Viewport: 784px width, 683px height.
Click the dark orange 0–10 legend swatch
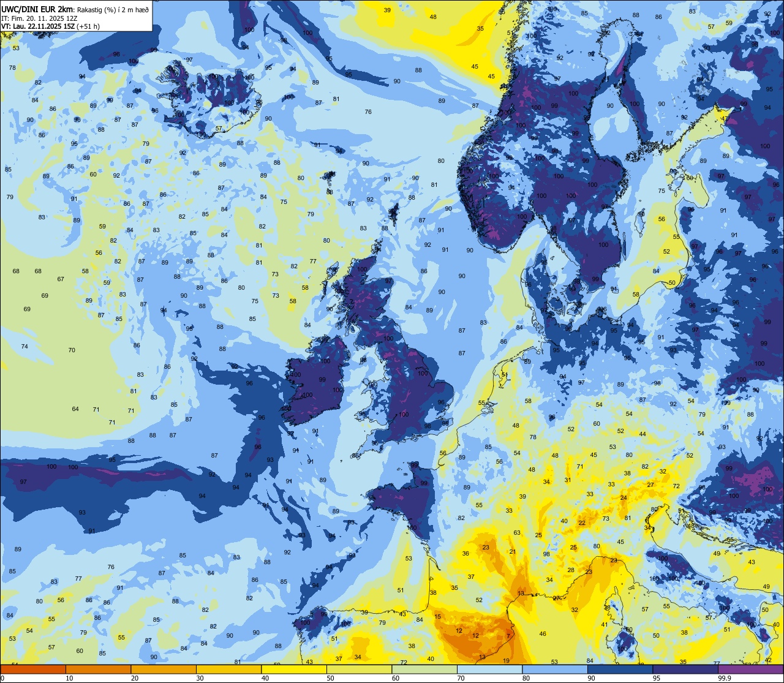(x=33, y=669)
